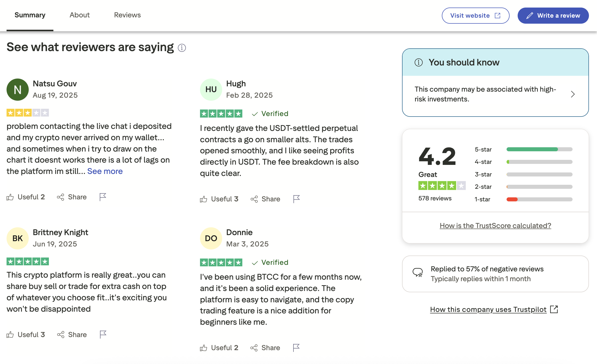
Task: Click the 1-star label
Action: (482, 199)
